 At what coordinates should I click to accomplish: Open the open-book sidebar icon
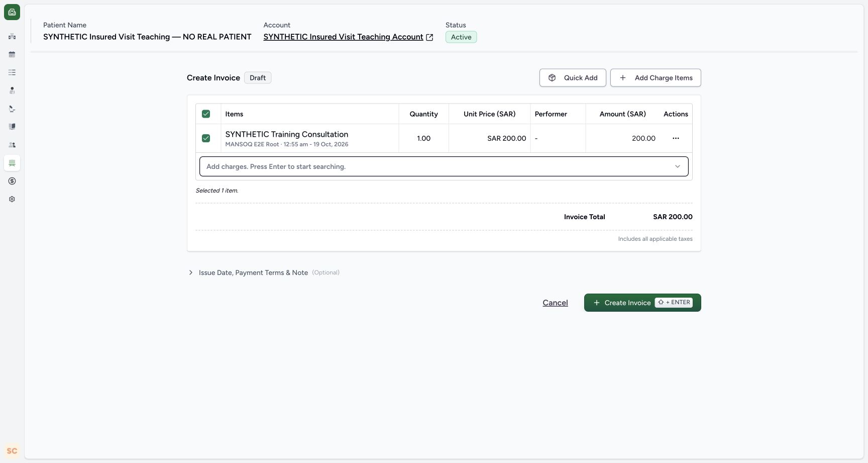(x=12, y=127)
